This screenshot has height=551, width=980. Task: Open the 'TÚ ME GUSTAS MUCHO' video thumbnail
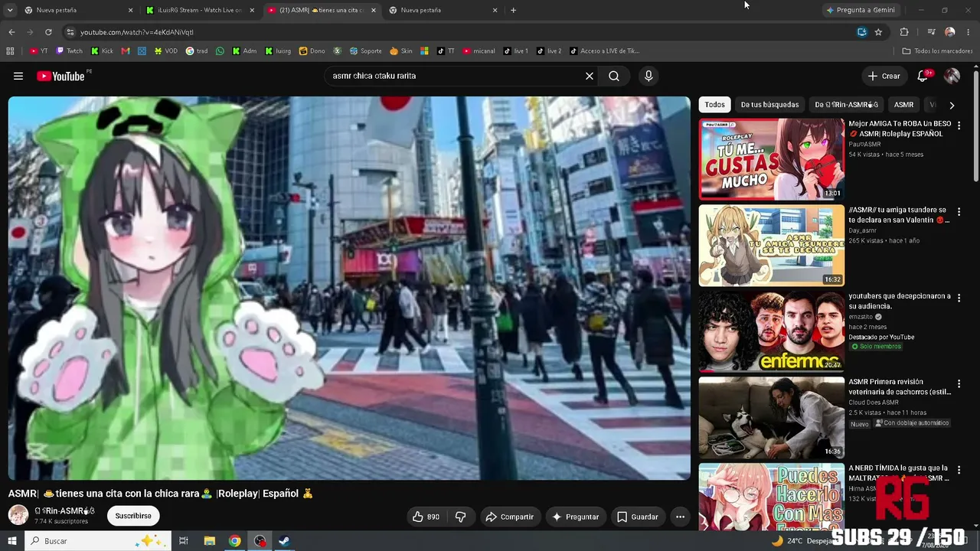771,159
